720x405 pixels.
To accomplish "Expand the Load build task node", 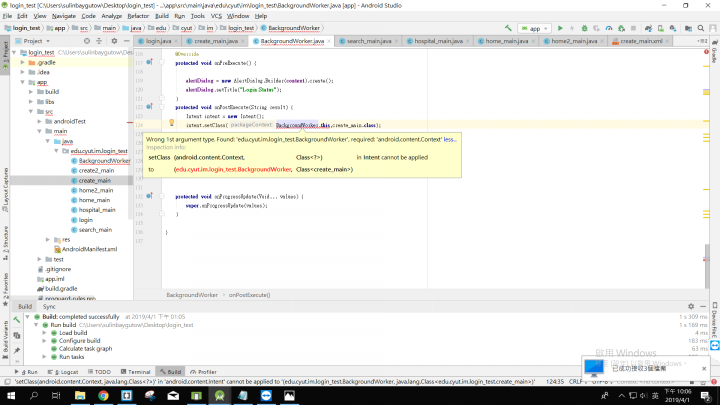I will (x=45, y=333).
